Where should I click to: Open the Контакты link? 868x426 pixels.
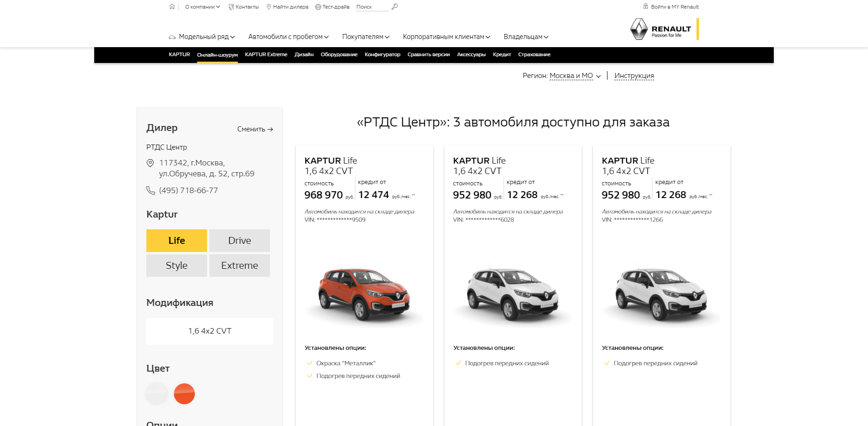[247, 7]
